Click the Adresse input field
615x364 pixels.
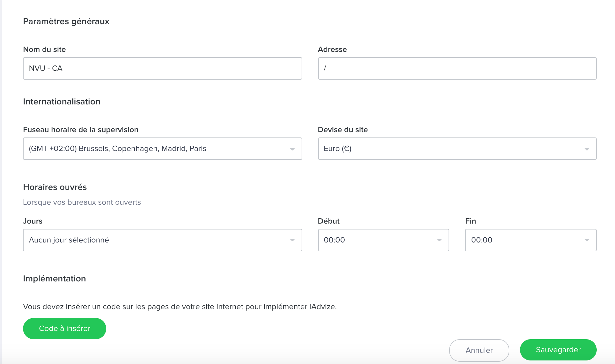pos(457,68)
